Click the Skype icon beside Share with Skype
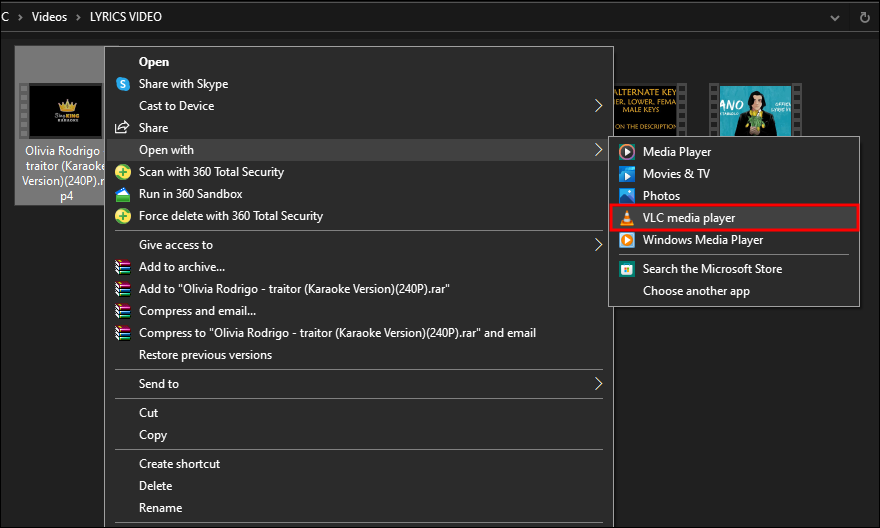The height and width of the screenshot is (528, 880). coord(123,84)
